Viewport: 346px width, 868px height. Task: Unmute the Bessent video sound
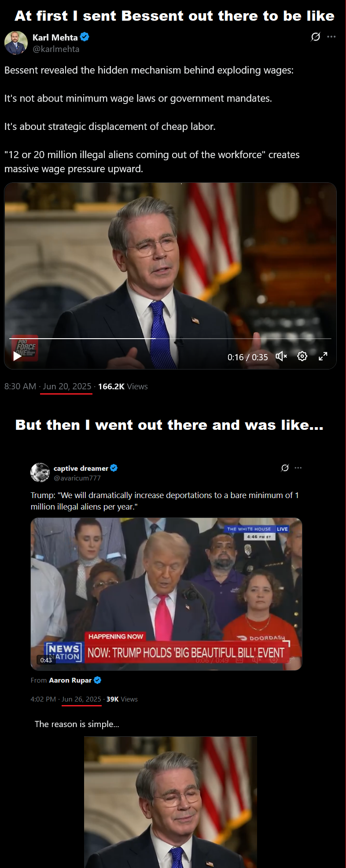click(281, 356)
